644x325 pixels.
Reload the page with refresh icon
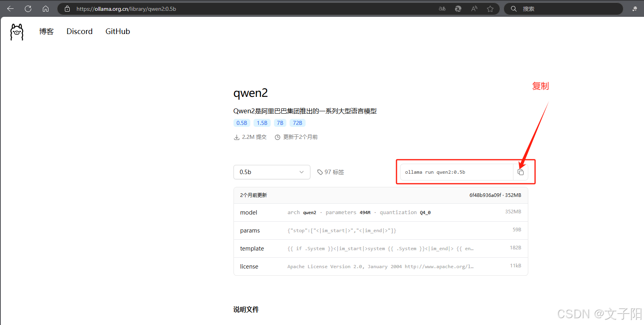tap(28, 9)
